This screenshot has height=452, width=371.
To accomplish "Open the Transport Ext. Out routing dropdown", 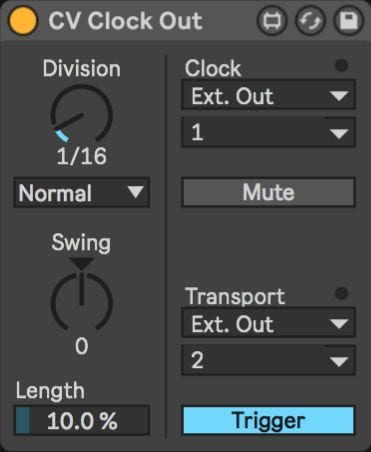I will point(269,323).
